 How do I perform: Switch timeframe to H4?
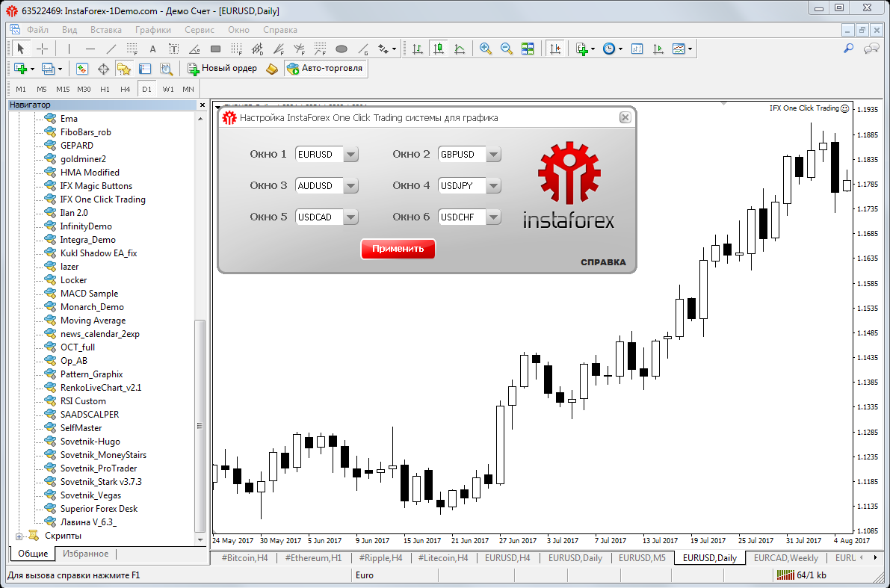[x=126, y=89]
